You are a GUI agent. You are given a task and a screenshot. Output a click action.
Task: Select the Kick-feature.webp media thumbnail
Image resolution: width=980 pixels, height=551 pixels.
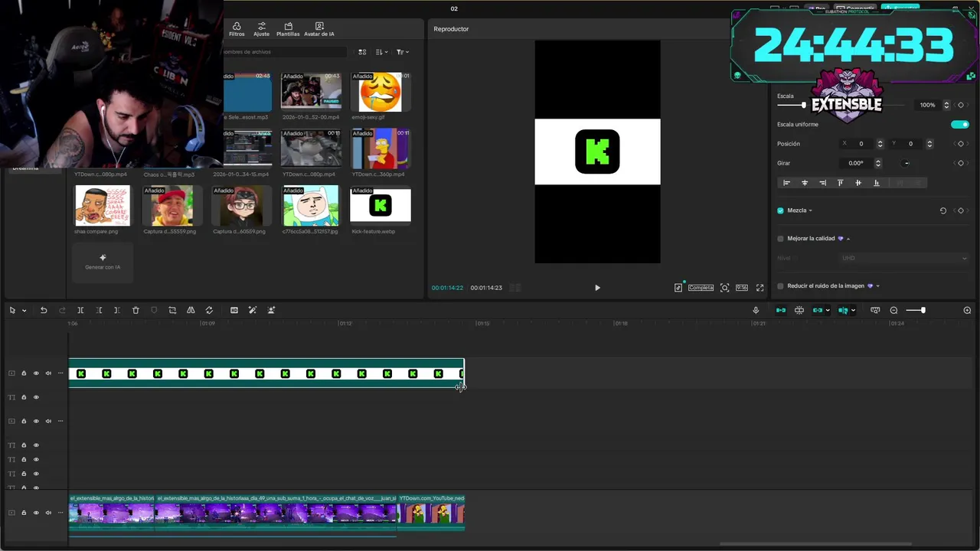coord(381,205)
